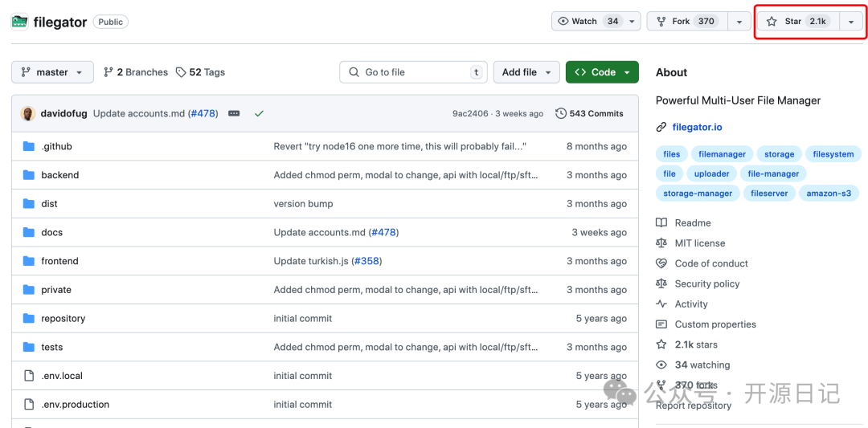The image size is (868, 428).
Task: Click the book icon beside Readme
Action: coord(661,223)
